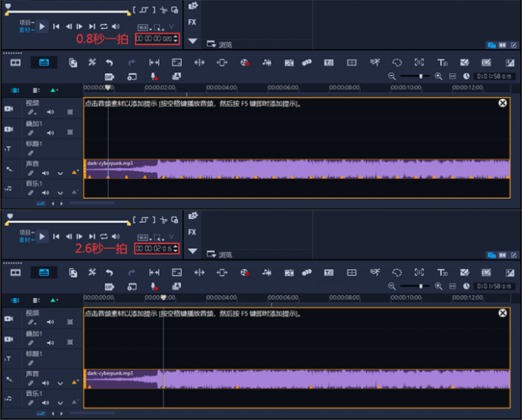The image size is (522, 420).
Task: Set mark-in bracket in the 0.8秒 screenshot
Action: [x=134, y=10]
